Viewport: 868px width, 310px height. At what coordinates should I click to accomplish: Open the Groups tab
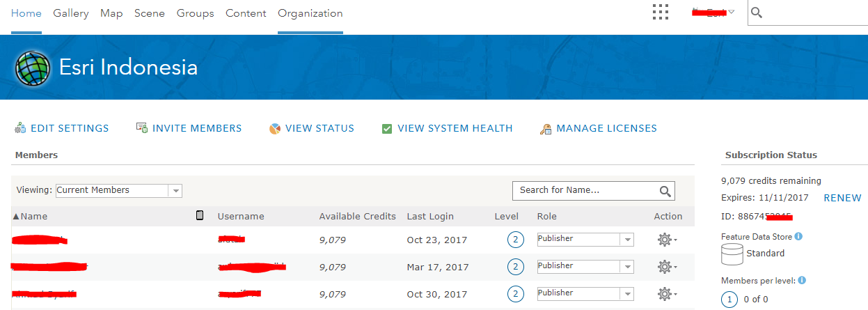pos(196,13)
